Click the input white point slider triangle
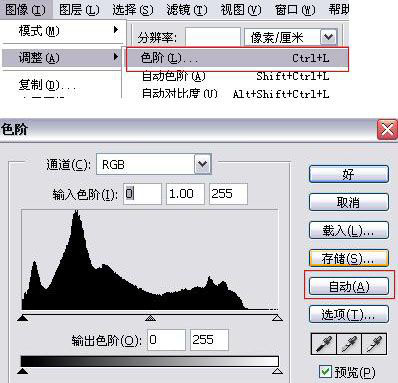This screenshot has height=383, width=398. [x=277, y=318]
